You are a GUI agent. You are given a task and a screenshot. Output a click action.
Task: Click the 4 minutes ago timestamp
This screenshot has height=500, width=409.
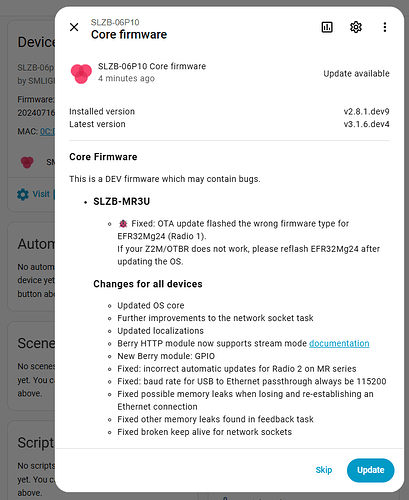pos(126,78)
